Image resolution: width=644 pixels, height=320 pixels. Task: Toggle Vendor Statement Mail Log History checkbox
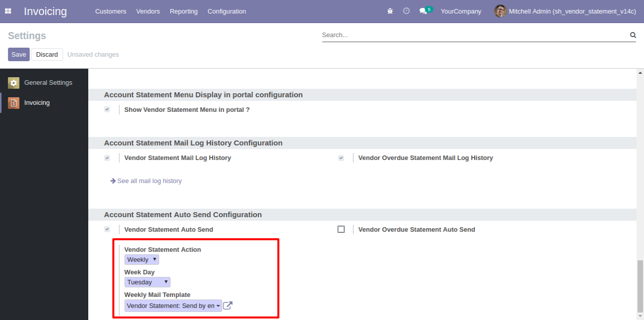click(x=107, y=158)
